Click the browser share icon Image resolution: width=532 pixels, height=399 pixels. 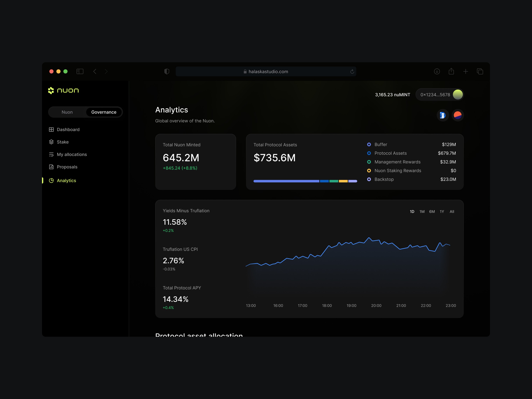pyautogui.click(x=451, y=71)
